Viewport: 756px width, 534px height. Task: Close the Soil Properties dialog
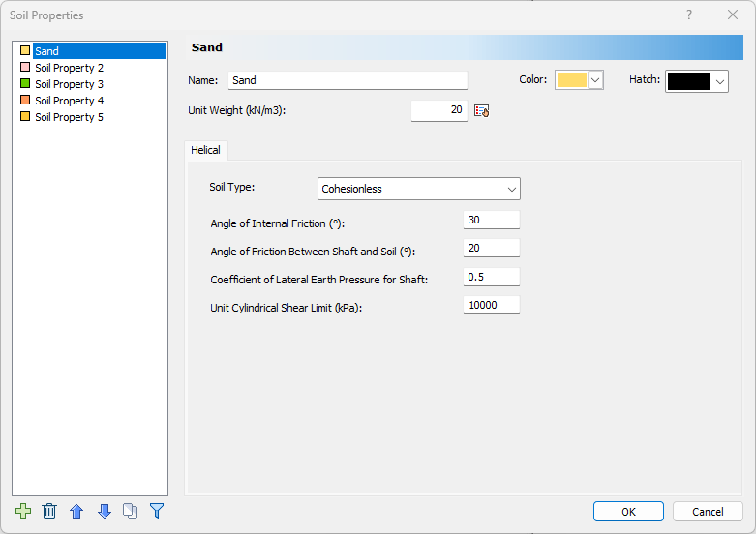click(733, 15)
